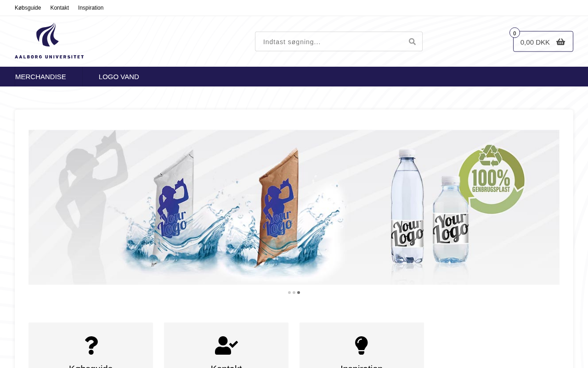Open the MERCHANDISE menu
The image size is (588, 368).
(x=40, y=77)
